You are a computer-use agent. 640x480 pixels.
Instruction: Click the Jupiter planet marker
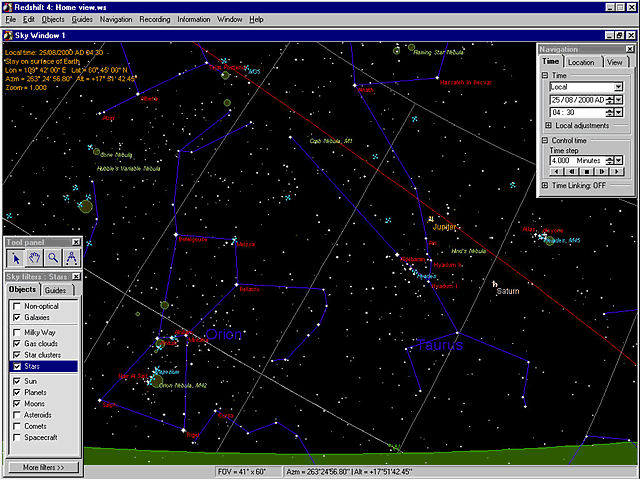tap(430, 219)
